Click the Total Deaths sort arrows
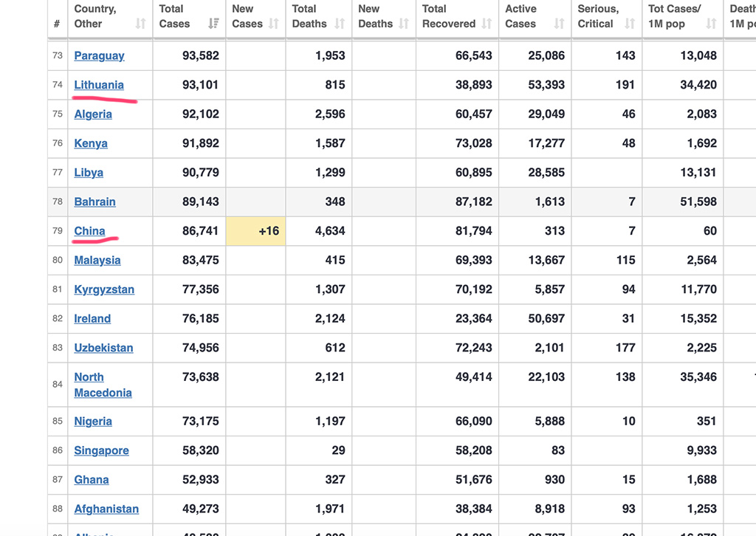756x536 pixels. tap(340, 24)
